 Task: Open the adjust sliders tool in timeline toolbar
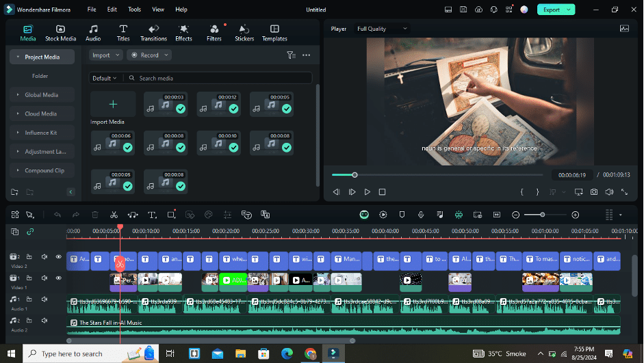[227, 215]
